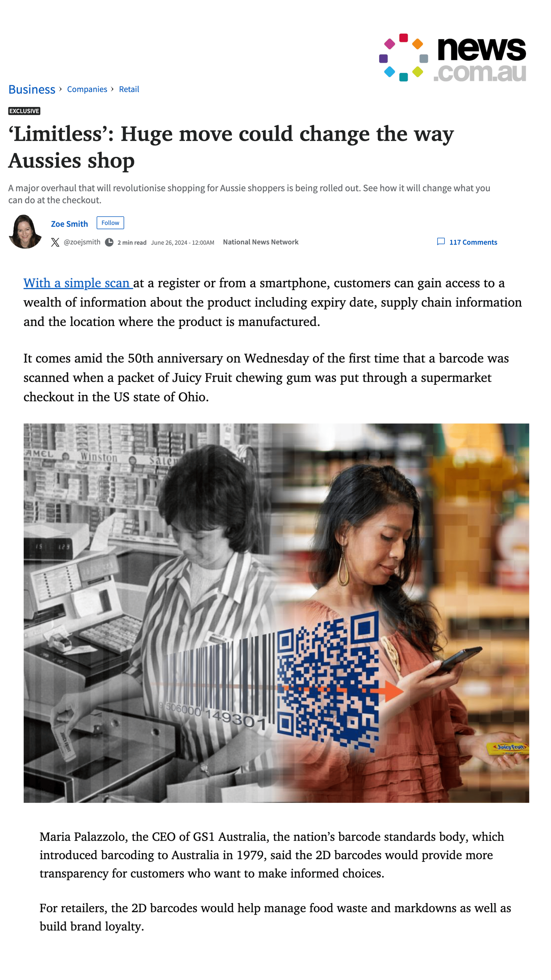The image size is (551, 980).
Task: Click the chevron after Business
Action: click(x=61, y=89)
